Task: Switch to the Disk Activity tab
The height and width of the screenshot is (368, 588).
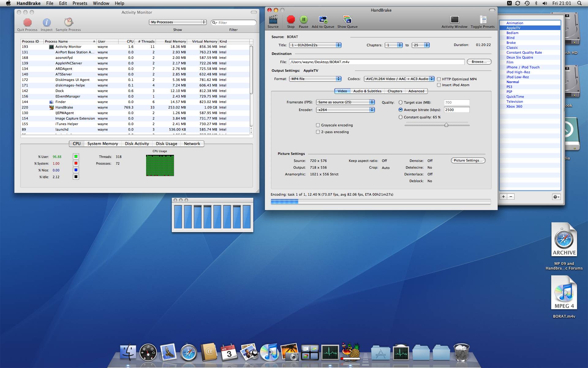Action: coord(137,144)
